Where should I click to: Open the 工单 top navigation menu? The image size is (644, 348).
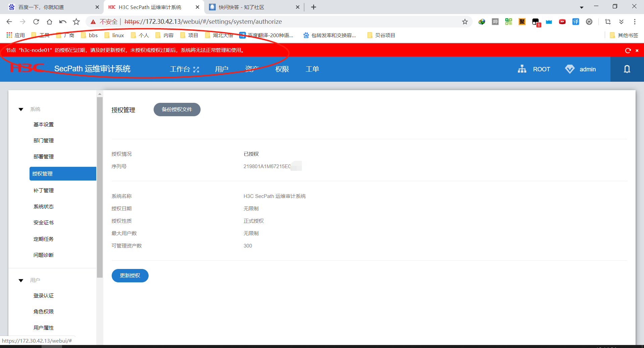(312, 69)
